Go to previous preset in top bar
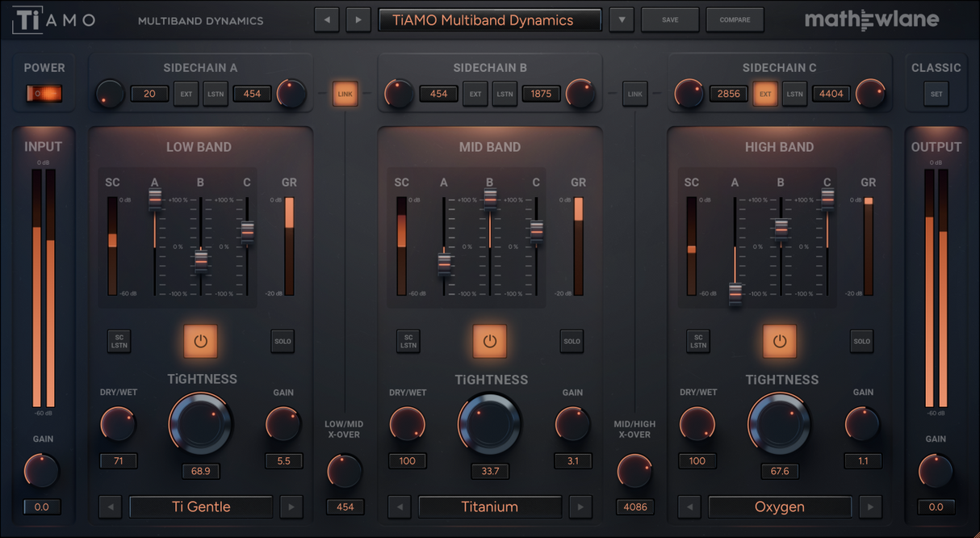The height and width of the screenshot is (538, 980). (326, 20)
